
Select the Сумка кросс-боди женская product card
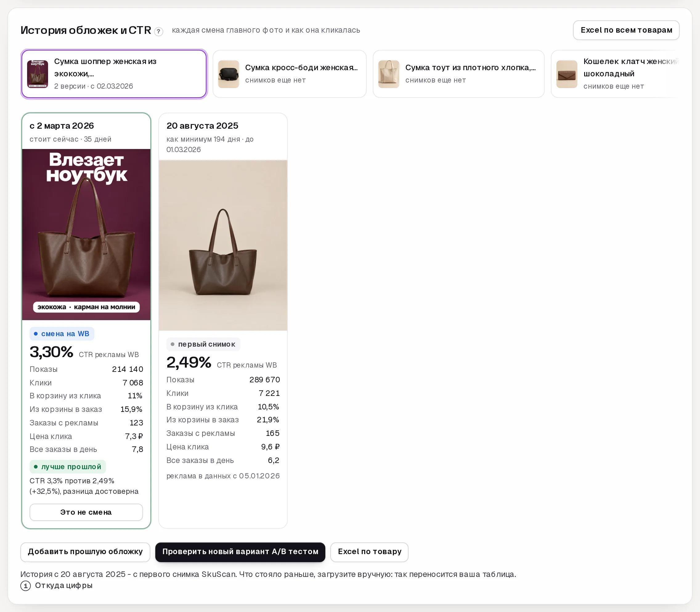coord(290,74)
